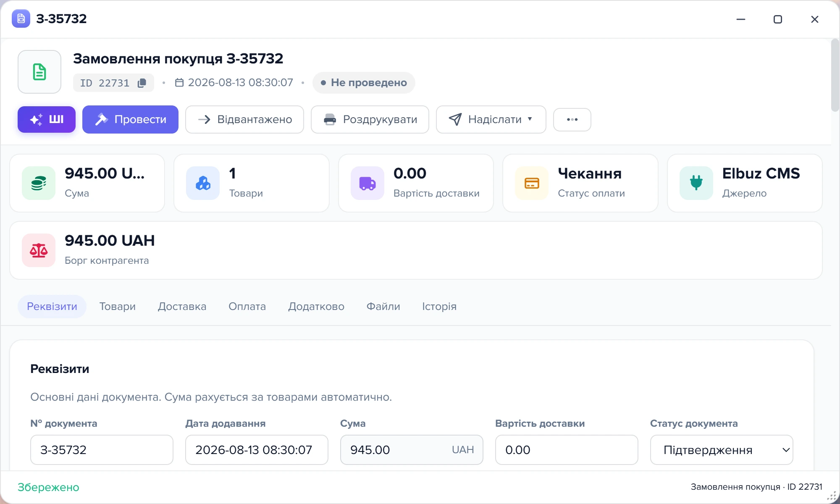This screenshot has height=504, width=840.
Task: Click the Вартість доставки input field
Action: [x=567, y=450]
